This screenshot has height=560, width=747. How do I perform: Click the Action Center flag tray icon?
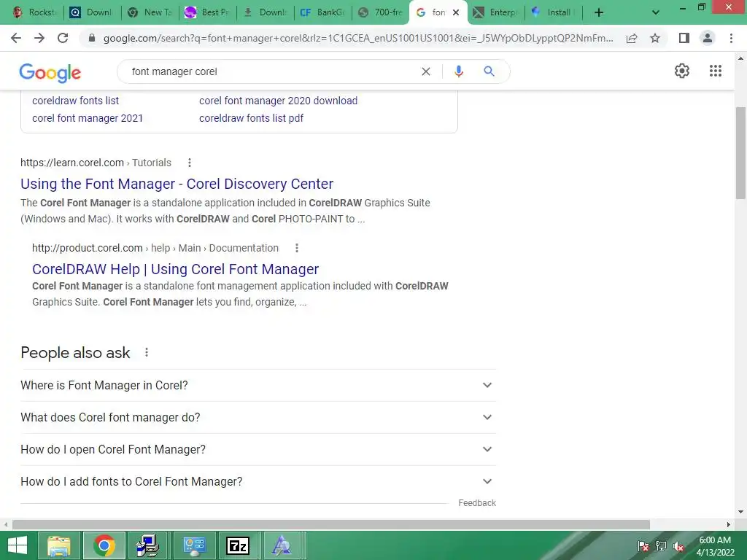(x=643, y=546)
